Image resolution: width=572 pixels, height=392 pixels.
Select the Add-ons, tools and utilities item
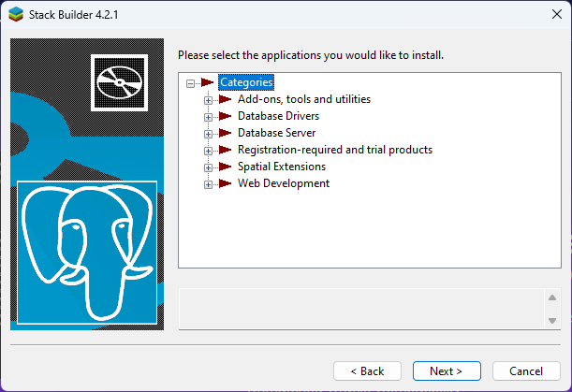coord(304,99)
